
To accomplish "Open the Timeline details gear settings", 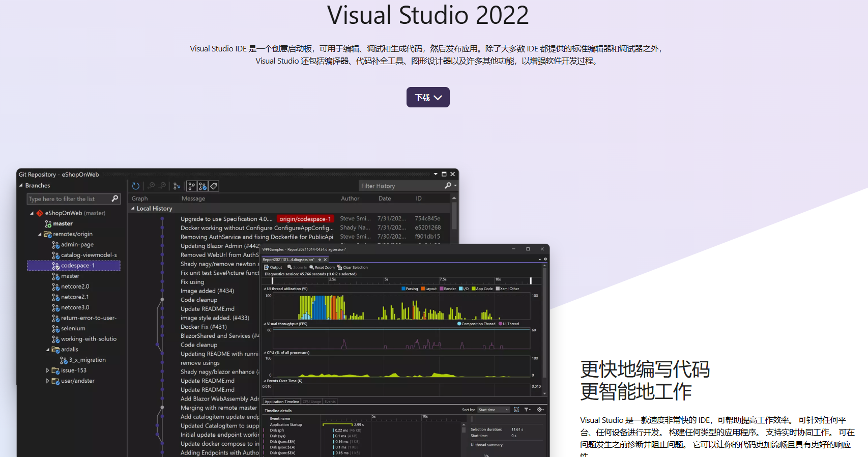I will 540,410.
